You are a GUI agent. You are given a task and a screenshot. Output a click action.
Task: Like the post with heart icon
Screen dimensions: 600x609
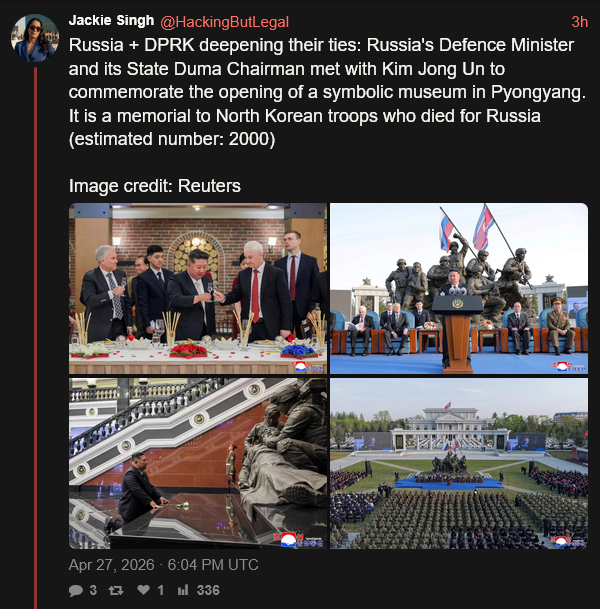143,590
